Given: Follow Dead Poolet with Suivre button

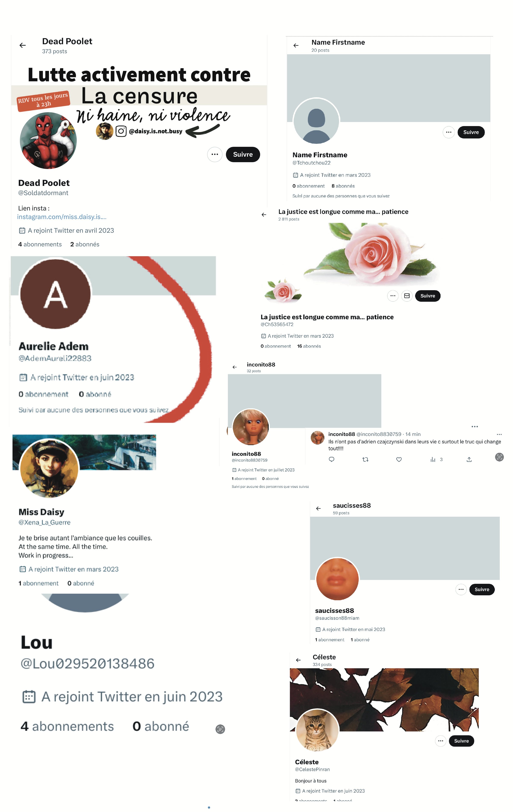Looking at the screenshot, I should coord(243,154).
